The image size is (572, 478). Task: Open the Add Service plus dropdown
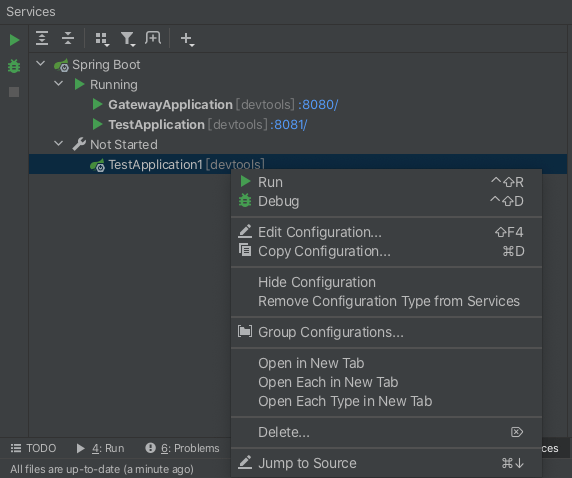188,39
